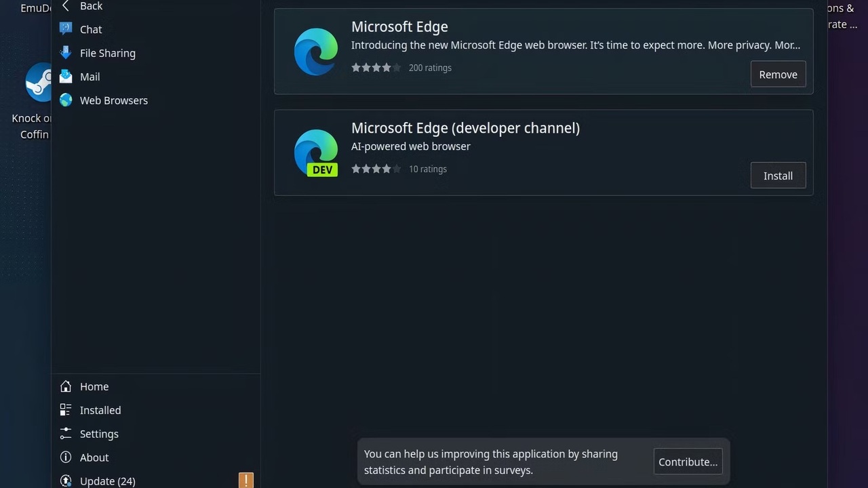Viewport: 868px width, 488px height.
Task: Click the About info icon
Action: pos(66,457)
